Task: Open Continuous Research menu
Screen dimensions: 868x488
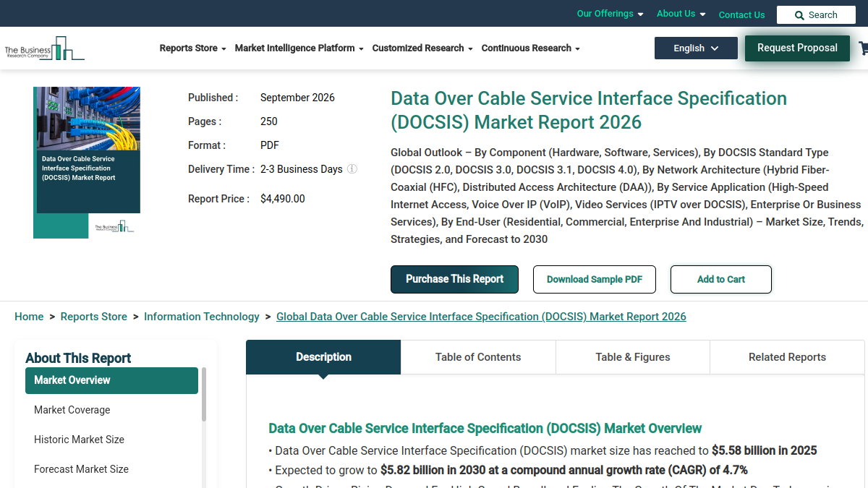Action: (x=530, y=48)
